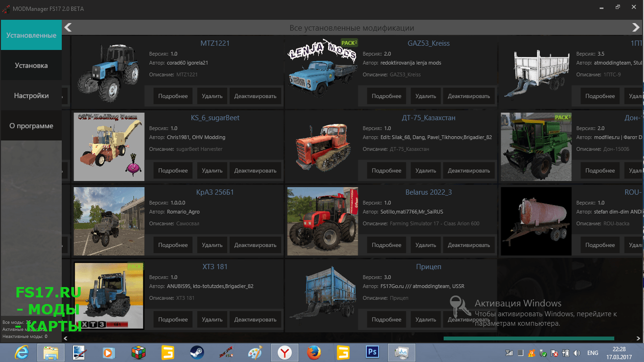Click Подробнее for GAZ53_Kreiss
Viewport: 644px width, 362px height.
pyautogui.click(x=387, y=96)
